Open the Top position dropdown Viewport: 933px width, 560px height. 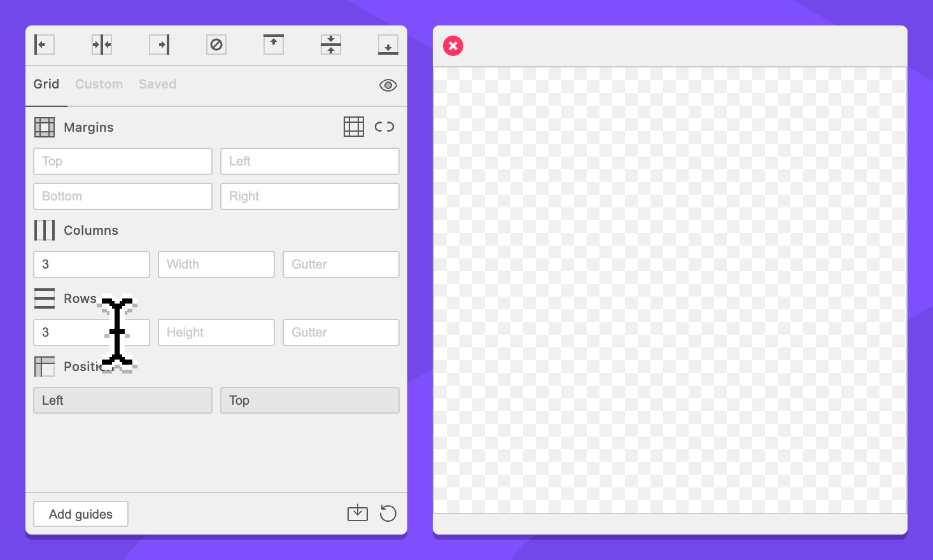(310, 400)
